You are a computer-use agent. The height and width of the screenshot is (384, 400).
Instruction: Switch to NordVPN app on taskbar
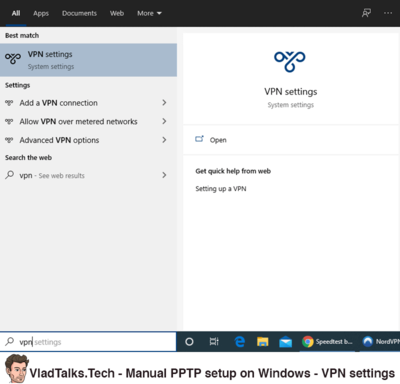point(381,342)
